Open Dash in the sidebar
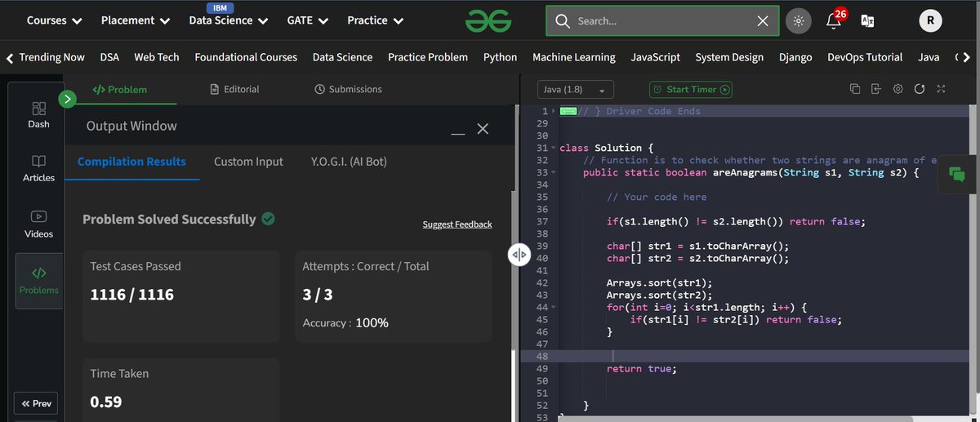Image resolution: width=980 pixels, height=422 pixels. click(x=38, y=115)
